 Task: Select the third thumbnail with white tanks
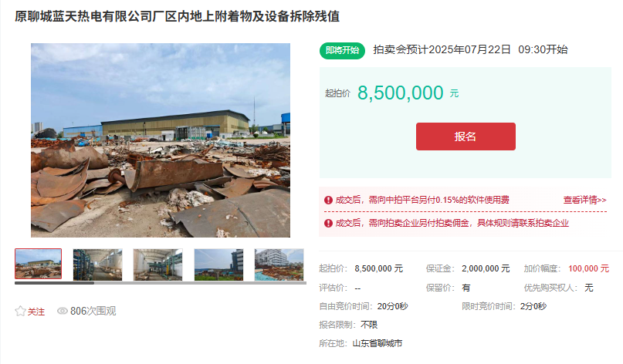158,265
